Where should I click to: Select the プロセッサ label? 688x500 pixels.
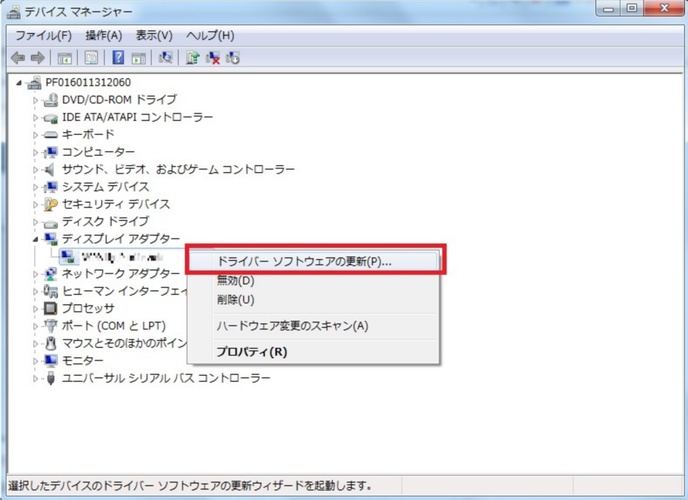point(88,308)
